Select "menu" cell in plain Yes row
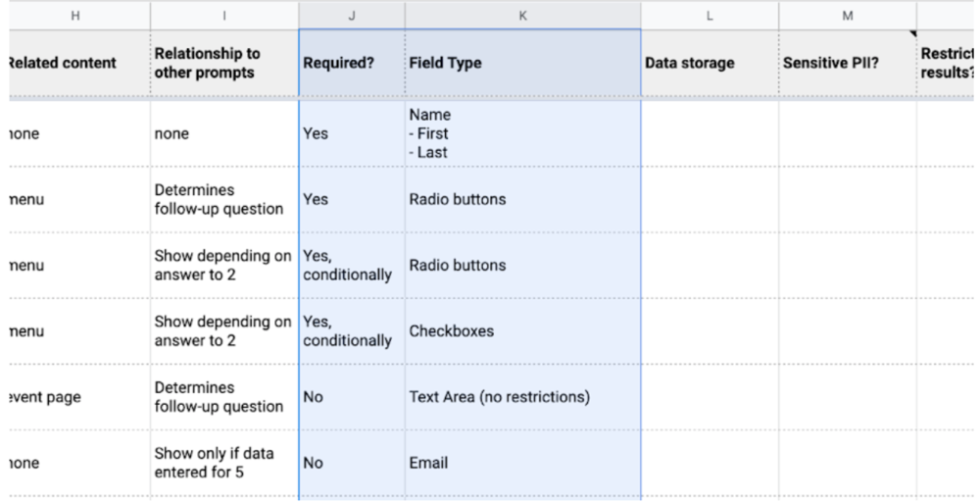Screen dimensions: 980x502 pyautogui.click(x=79, y=199)
